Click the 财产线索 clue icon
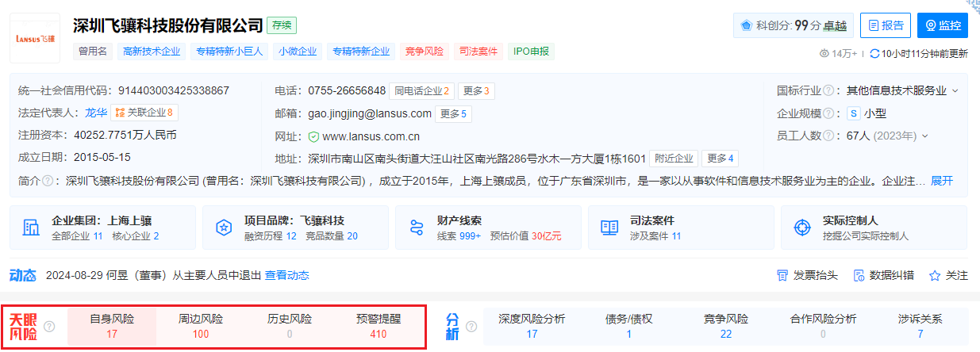The image size is (980, 352). (x=417, y=228)
